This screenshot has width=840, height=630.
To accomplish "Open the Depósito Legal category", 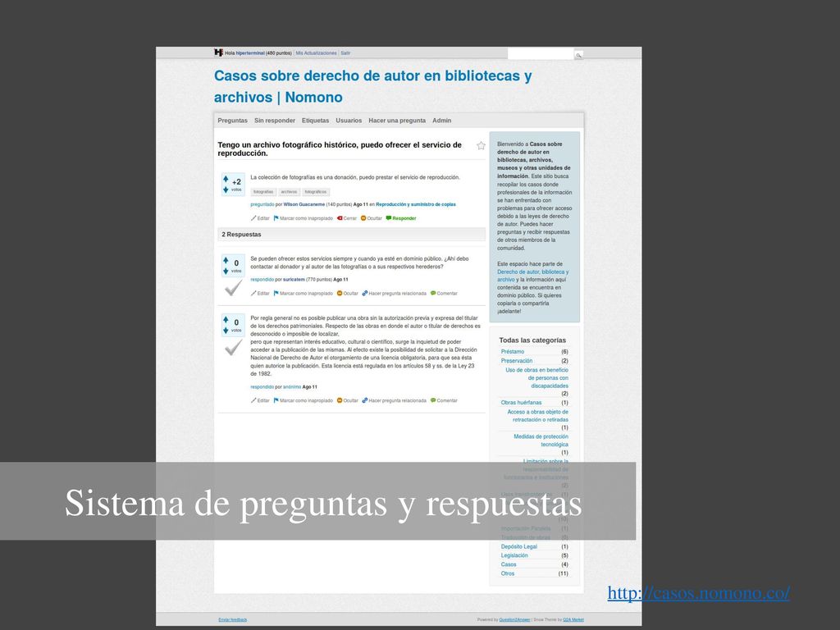I will tap(519, 547).
